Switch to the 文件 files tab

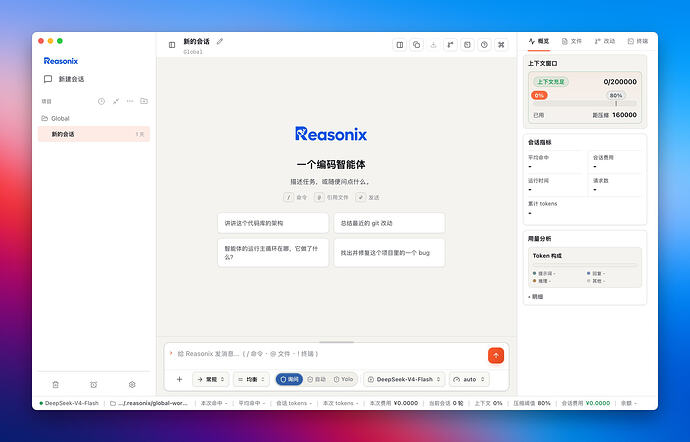pyautogui.click(x=572, y=41)
